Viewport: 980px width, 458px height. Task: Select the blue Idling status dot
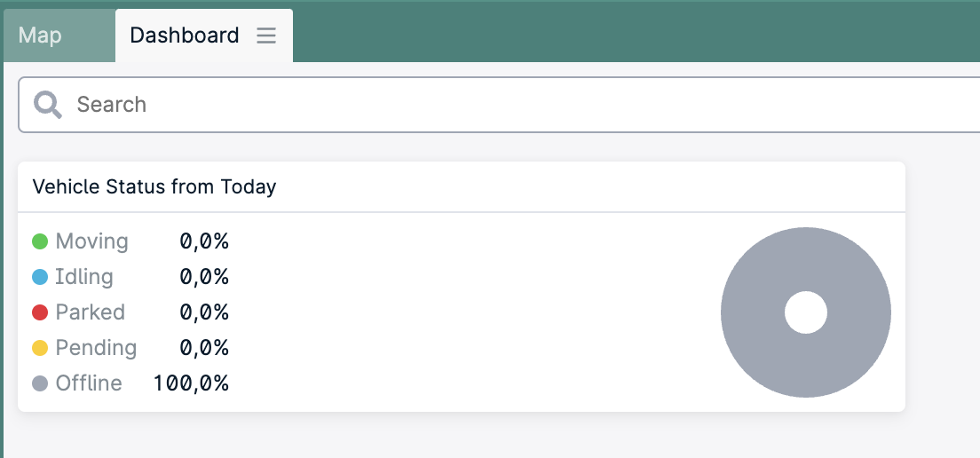40,277
